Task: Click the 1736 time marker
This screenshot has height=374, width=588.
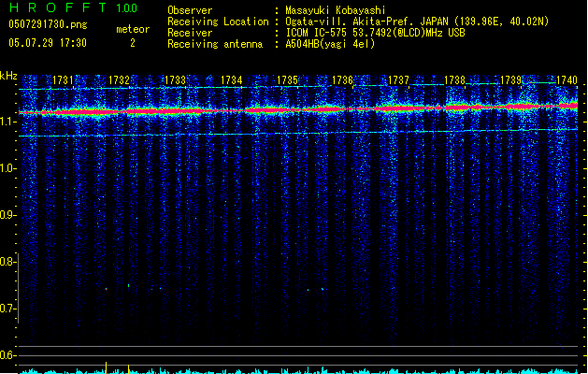Action: click(343, 80)
